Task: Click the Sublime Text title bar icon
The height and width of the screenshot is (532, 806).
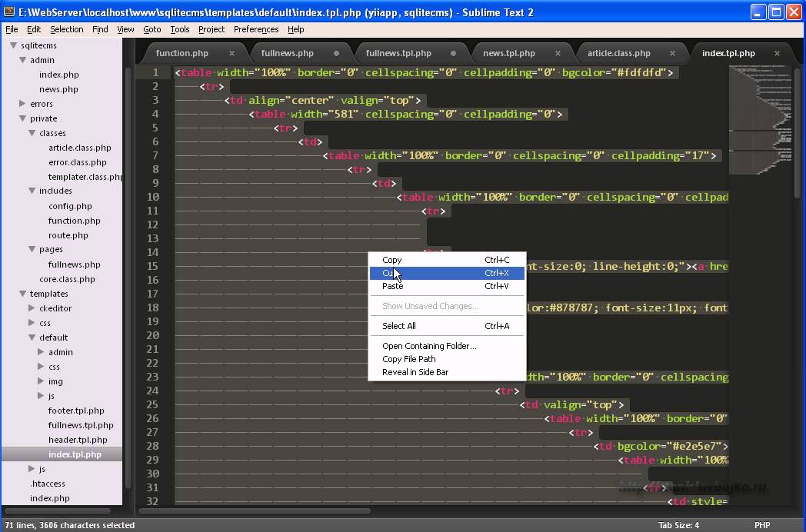Action: [9, 12]
